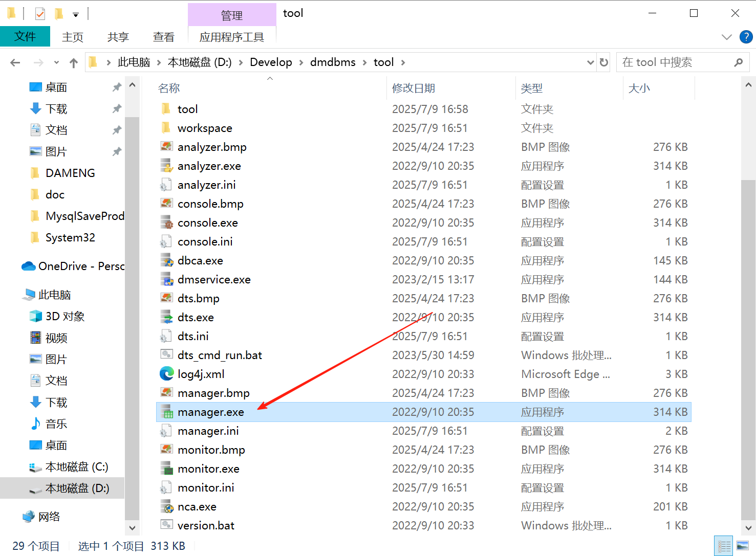Click the refresh icon beside address bar
This screenshot has height=556, width=756.
604,62
